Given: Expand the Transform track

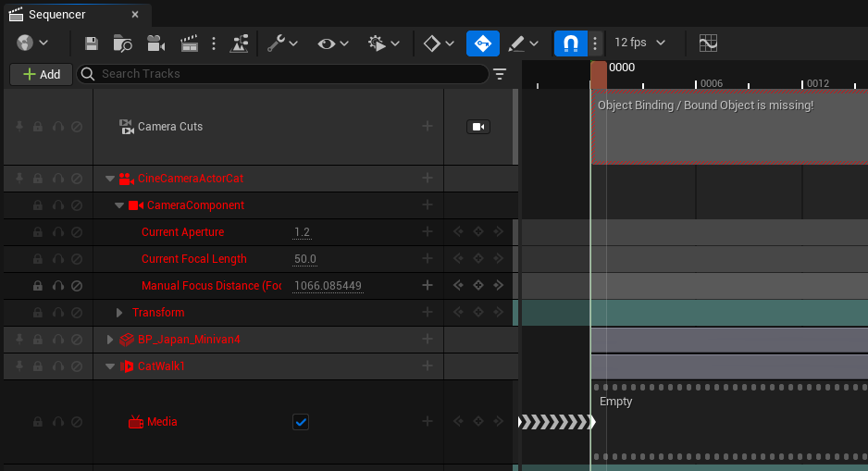Looking at the screenshot, I should pos(119,313).
